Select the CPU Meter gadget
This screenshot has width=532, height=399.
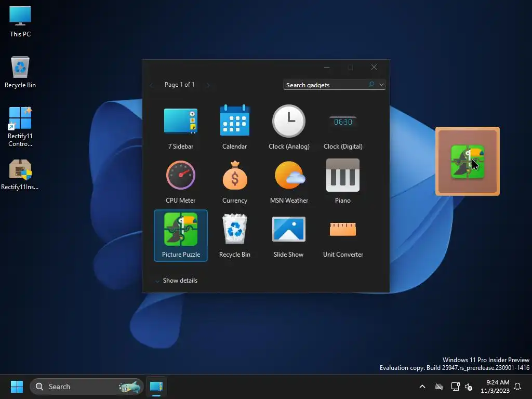(x=180, y=181)
